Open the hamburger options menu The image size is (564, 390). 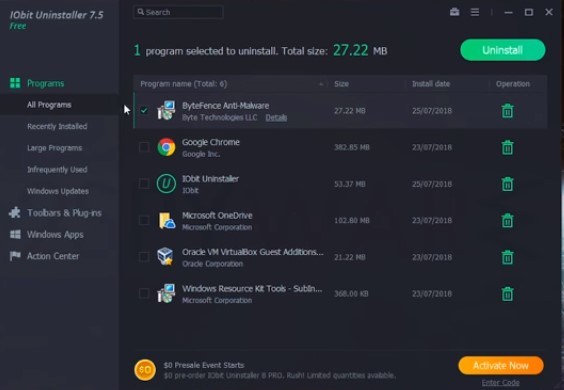click(475, 12)
